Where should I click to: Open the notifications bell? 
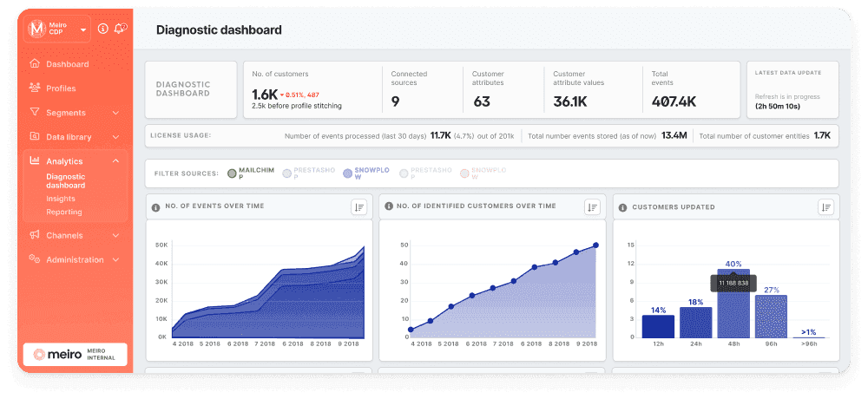tap(120, 29)
